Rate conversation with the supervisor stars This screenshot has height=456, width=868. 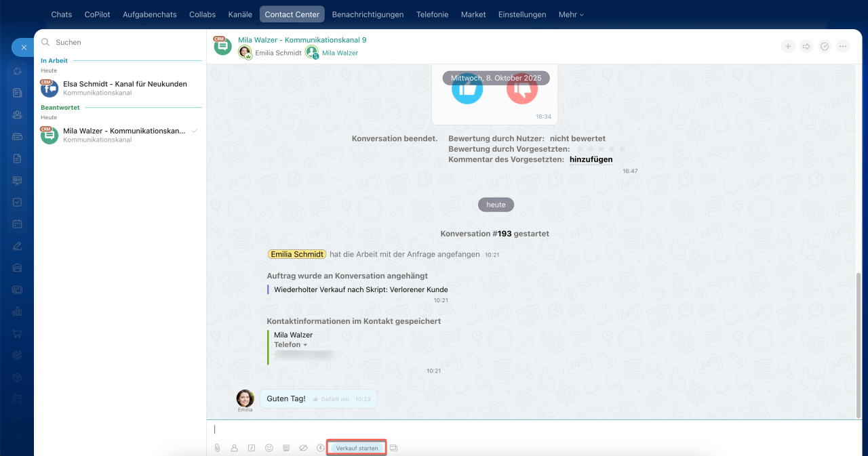pos(599,149)
